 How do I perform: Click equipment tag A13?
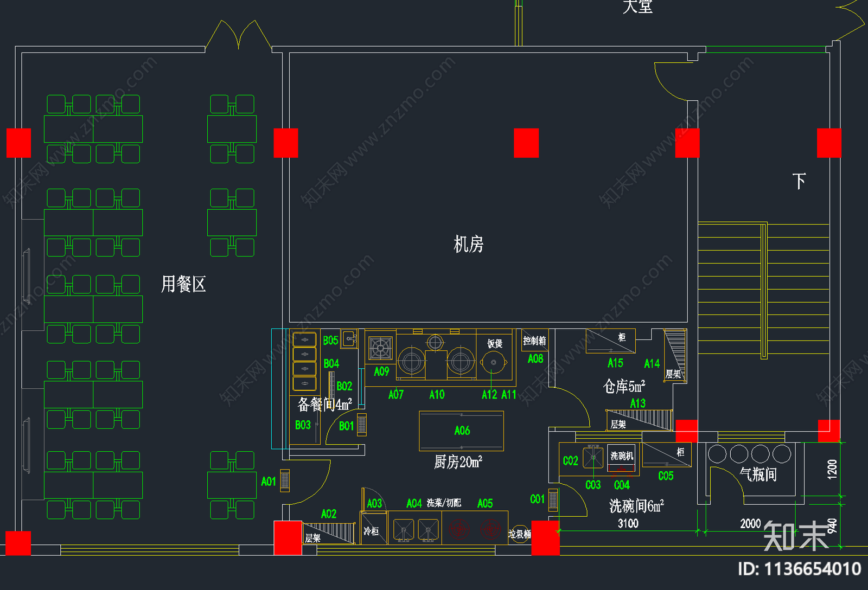pyautogui.click(x=638, y=403)
